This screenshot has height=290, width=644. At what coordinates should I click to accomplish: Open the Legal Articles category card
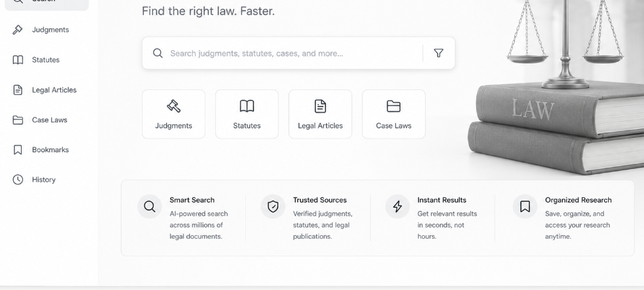click(320, 114)
